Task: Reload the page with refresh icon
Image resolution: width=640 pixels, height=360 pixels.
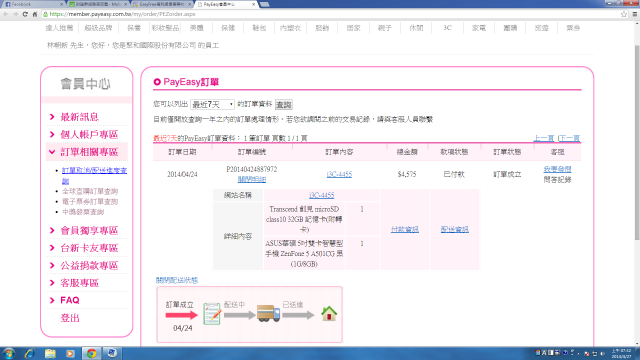Action: point(25,14)
